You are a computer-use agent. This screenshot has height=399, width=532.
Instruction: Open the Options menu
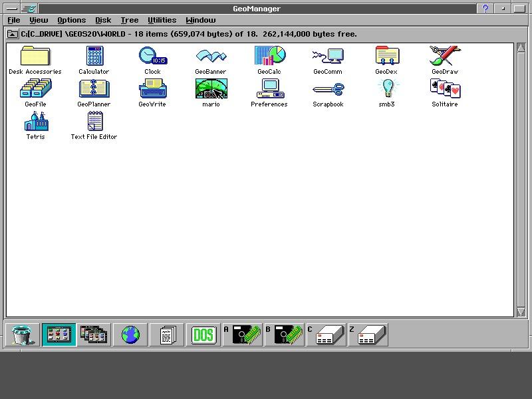click(72, 21)
